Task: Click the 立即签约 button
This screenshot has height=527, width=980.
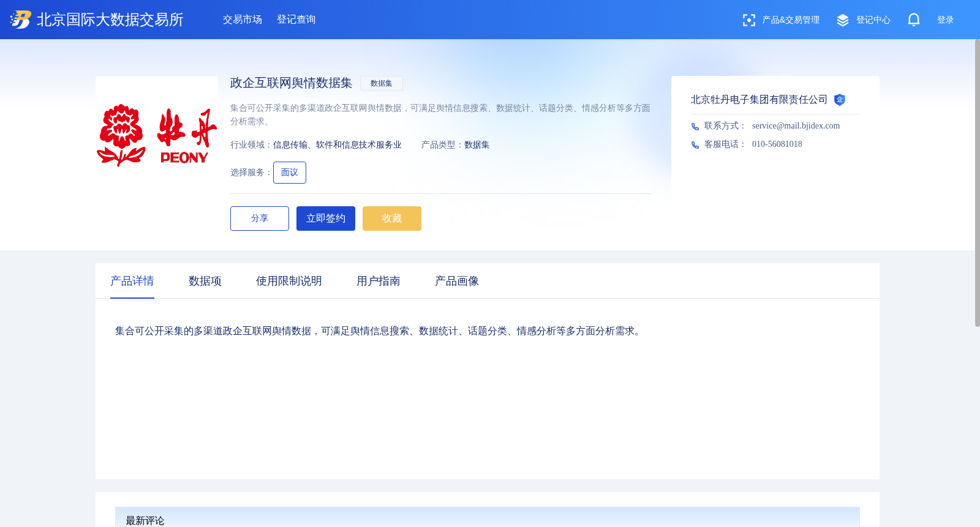Action: click(x=326, y=219)
